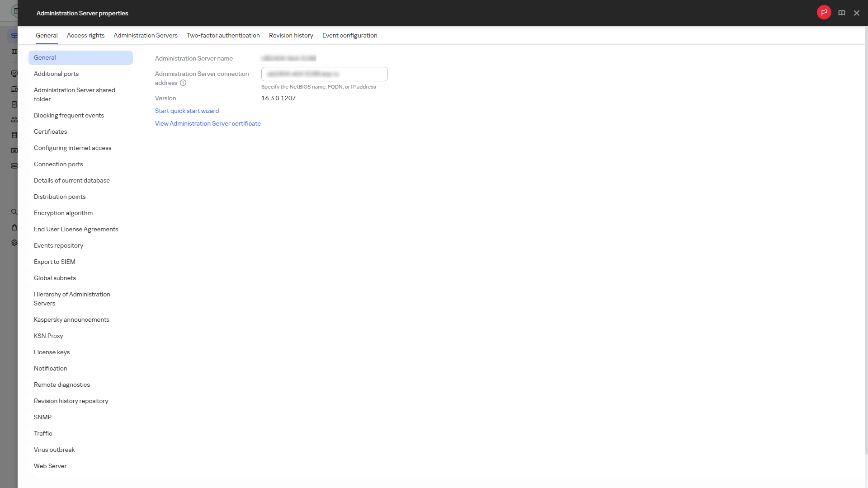Open the map icon in left navigation
Viewport: 868px width, 488px height.
[x=14, y=52]
